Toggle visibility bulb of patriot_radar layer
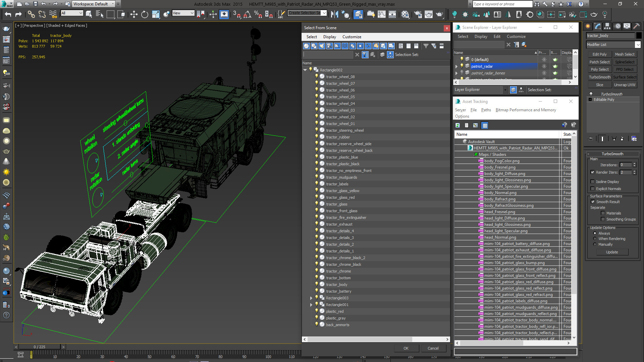This screenshot has height=362, width=644. click(x=462, y=66)
